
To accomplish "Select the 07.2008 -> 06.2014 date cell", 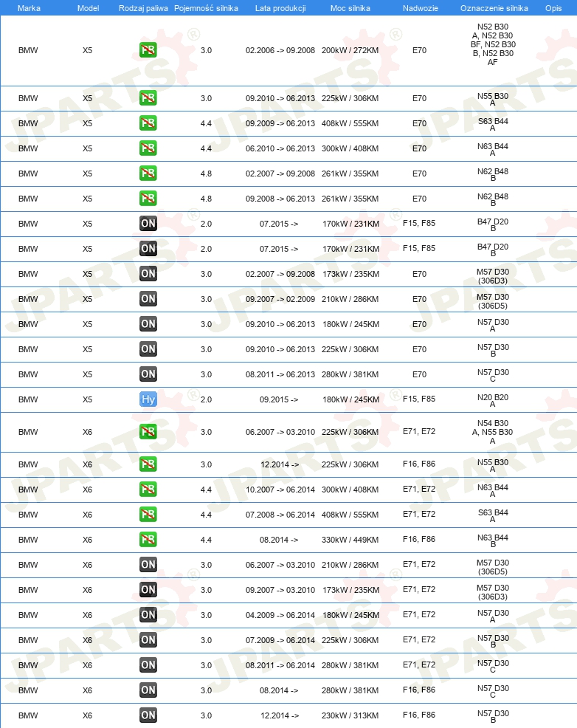I will [x=280, y=515].
